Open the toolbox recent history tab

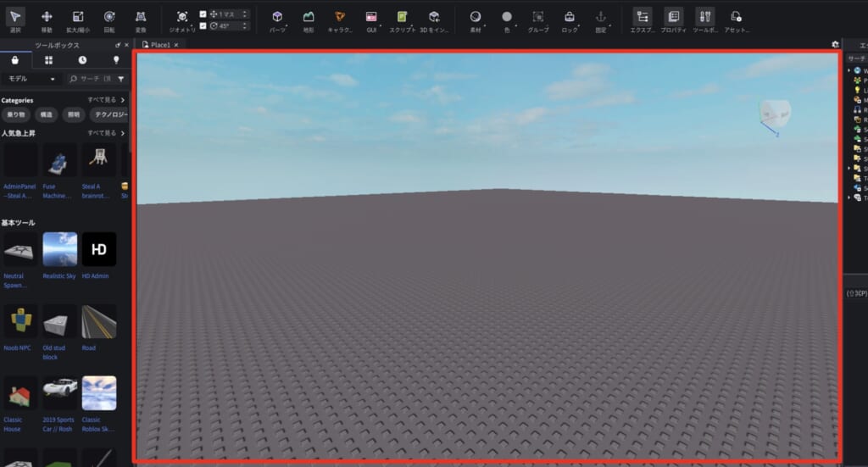point(82,60)
